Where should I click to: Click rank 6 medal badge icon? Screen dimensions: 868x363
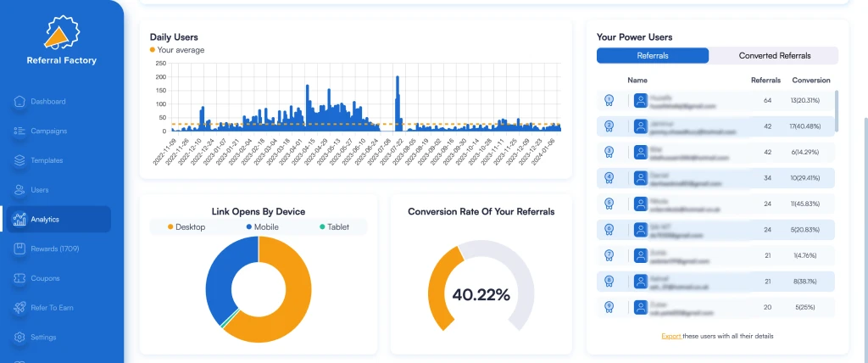(x=609, y=230)
